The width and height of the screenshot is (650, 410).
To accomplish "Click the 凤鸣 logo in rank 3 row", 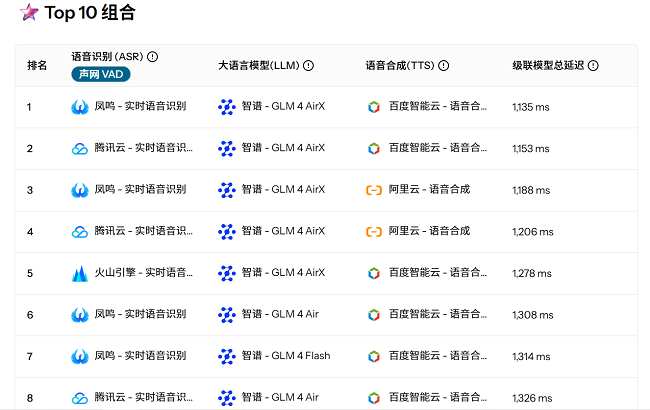I will (80, 190).
